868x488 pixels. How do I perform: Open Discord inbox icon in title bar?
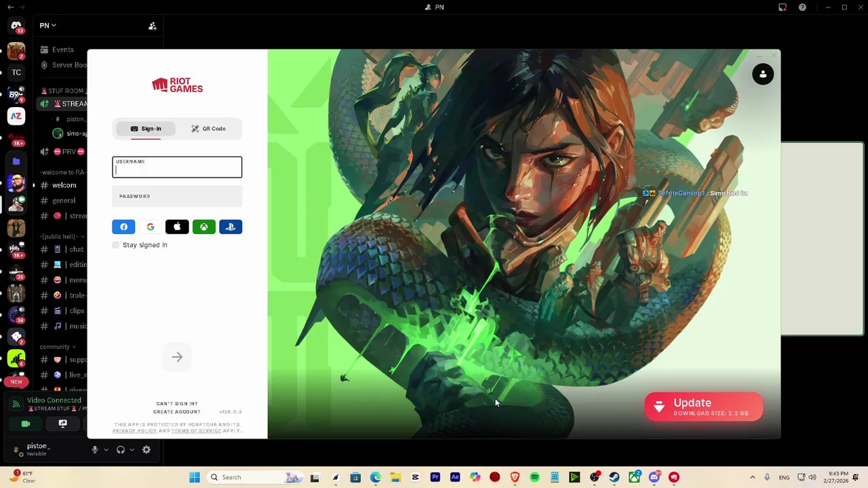783,7
